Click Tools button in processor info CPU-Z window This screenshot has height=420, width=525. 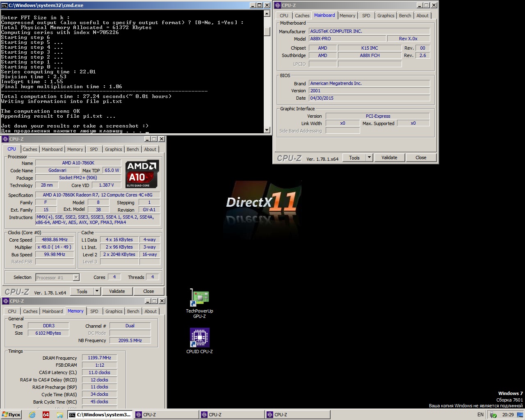(x=82, y=291)
